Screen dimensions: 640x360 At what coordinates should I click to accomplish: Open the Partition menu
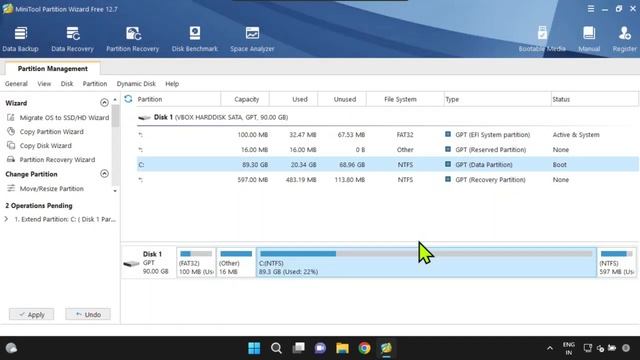pyautogui.click(x=95, y=84)
